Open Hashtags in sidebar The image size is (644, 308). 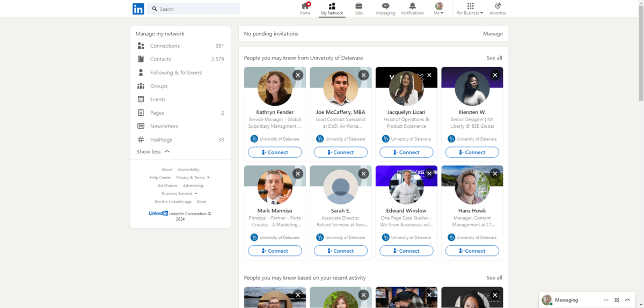pyautogui.click(x=180, y=140)
